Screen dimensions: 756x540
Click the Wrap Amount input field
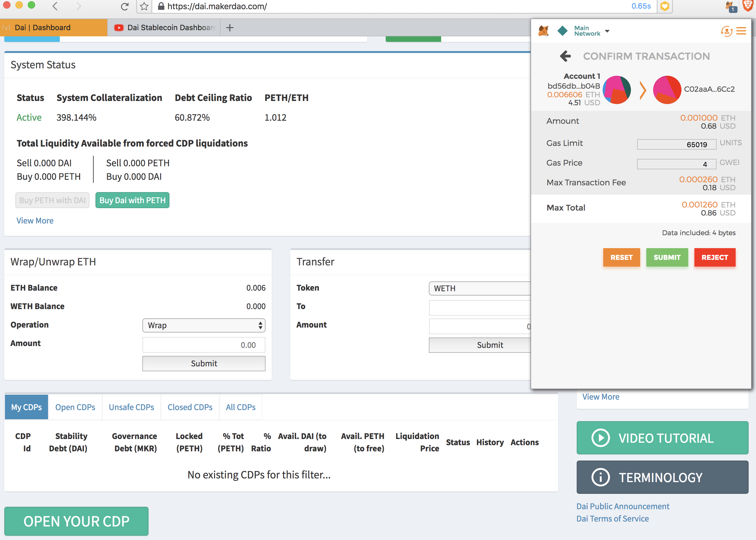pyautogui.click(x=204, y=345)
